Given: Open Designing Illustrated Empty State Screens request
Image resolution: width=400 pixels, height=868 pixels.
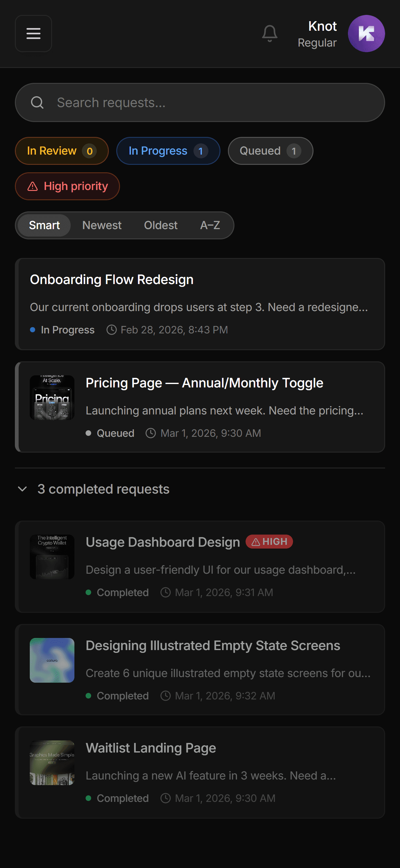Looking at the screenshot, I should click(200, 670).
